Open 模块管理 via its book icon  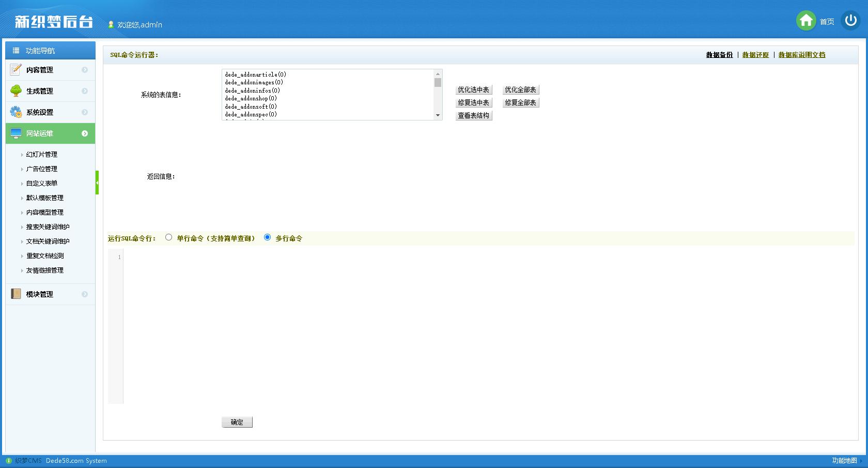[15, 294]
